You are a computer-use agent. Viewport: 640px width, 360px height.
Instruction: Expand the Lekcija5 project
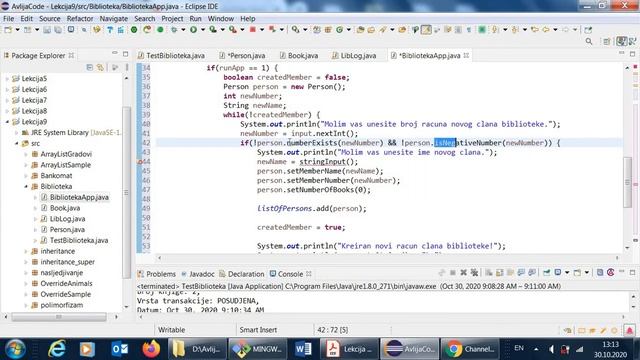tap(7, 78)
